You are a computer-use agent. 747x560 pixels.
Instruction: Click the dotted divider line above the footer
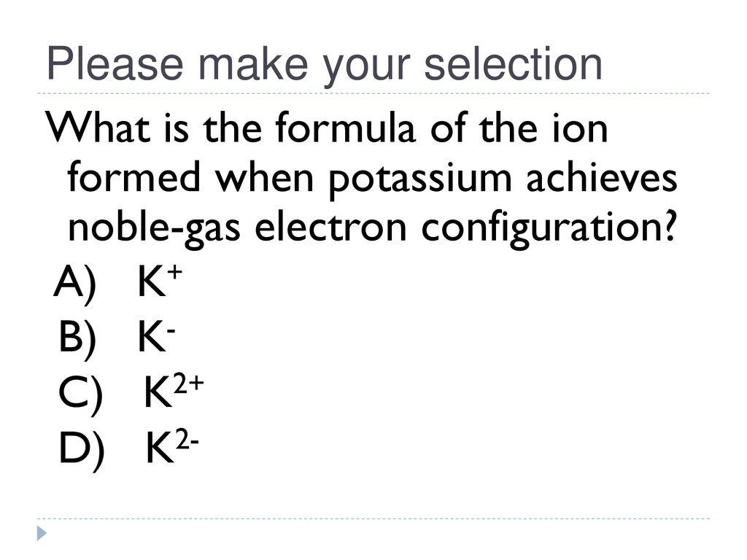373,518
